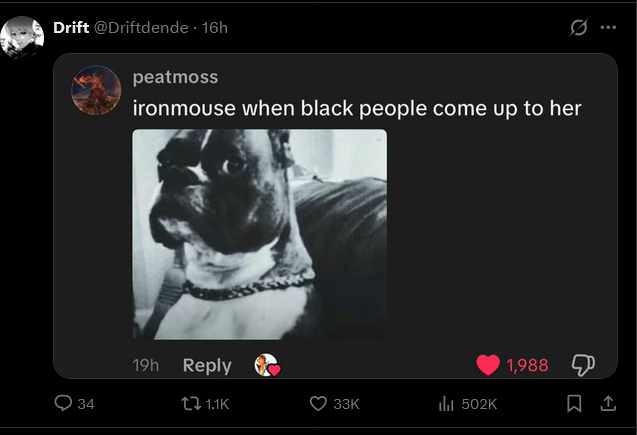The height and width of the screenshot is (435, 637).
Task: Open the @Driftdende handle link
Action: 141,28
